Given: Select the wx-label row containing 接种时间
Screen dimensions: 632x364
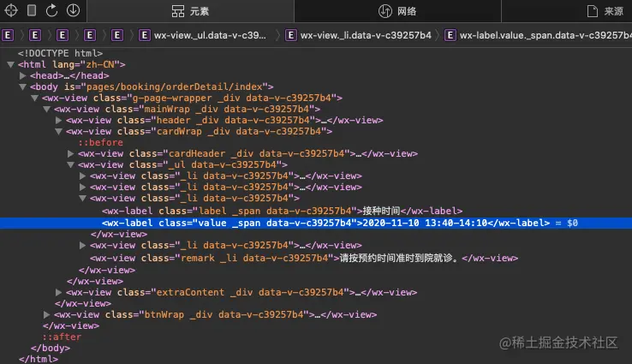Looking at the screenshot, I should click(282, 211).
